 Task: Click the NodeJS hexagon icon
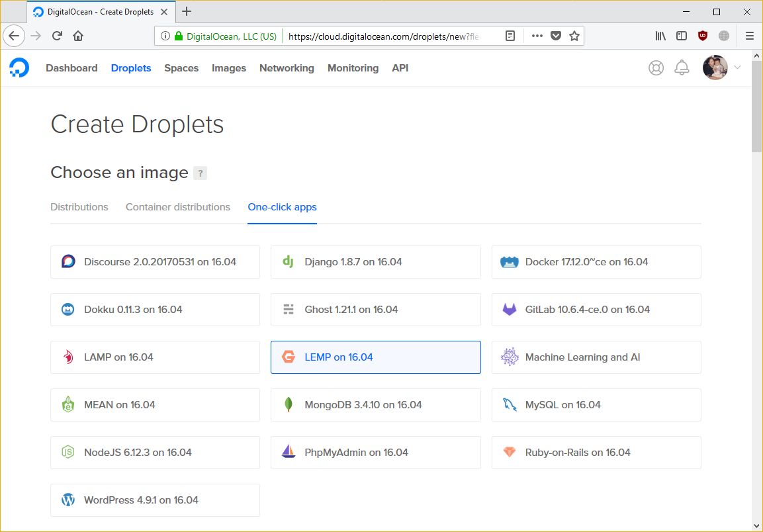68,452
